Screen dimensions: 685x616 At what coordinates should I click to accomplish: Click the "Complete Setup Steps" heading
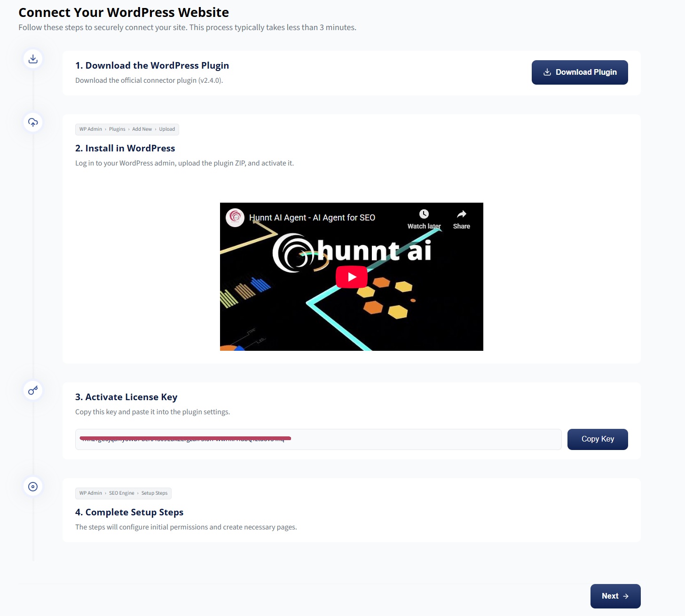tap(129, 513)
